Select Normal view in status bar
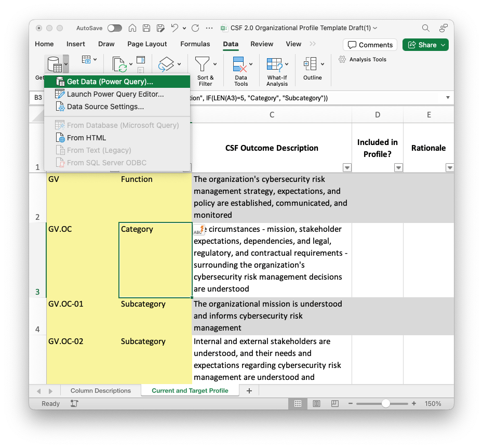The image size is (483, 448). point(298,404)
